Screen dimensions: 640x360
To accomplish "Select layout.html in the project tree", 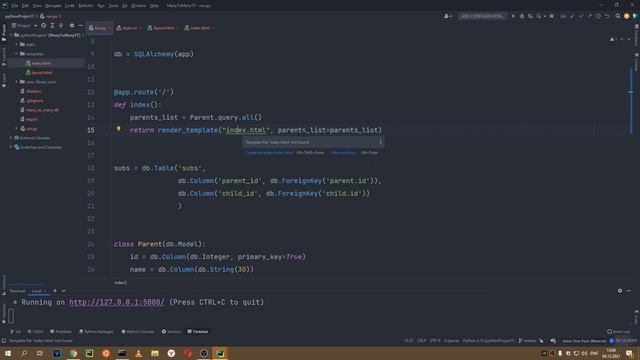I will click(x=42, y=73).
